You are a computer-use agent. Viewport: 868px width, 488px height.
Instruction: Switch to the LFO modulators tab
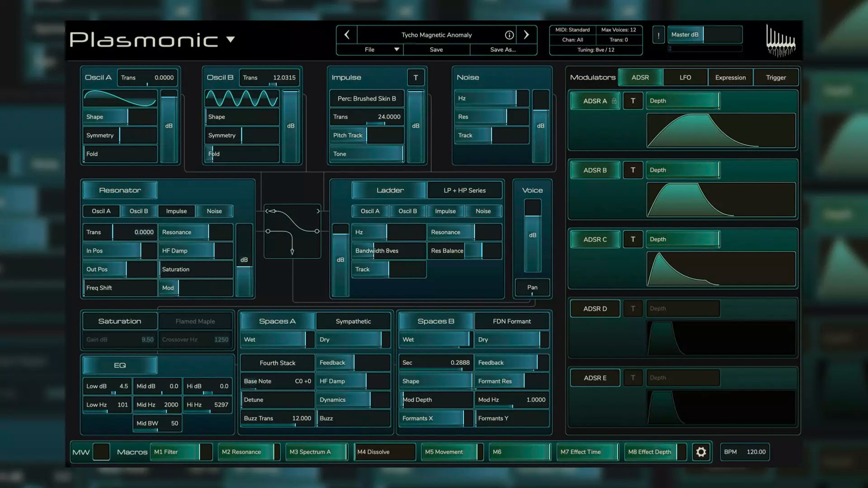click(x=685, y=78)
